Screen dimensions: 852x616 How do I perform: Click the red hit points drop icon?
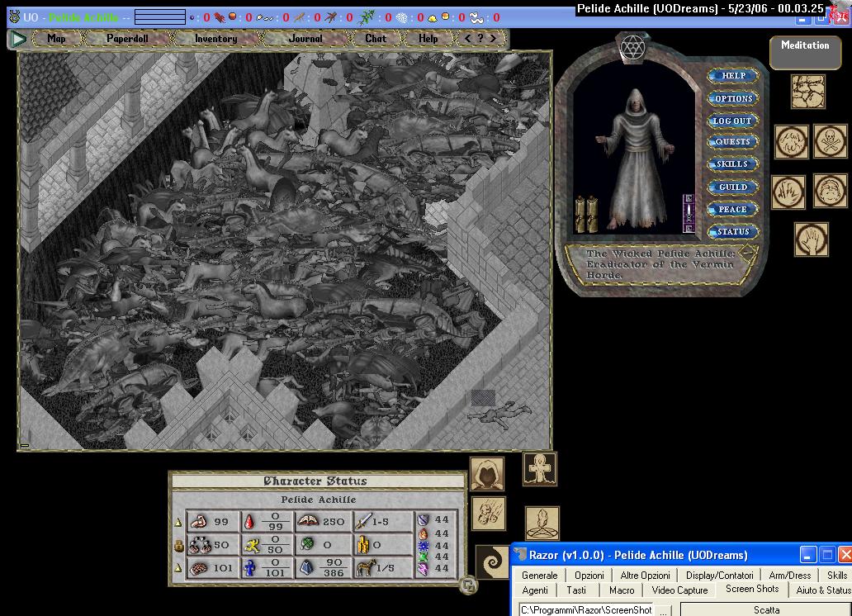pyautogui.click(x=248, y=521)
